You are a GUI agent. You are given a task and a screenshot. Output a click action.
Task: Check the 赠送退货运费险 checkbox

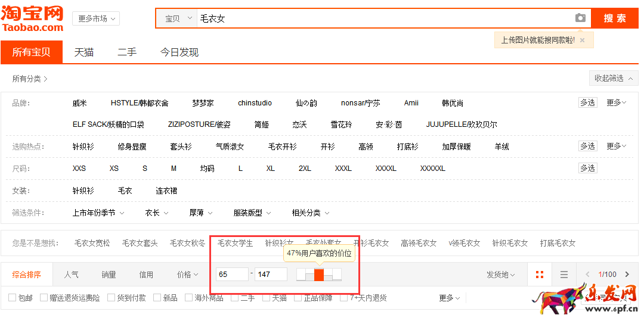tap(44, 298)
